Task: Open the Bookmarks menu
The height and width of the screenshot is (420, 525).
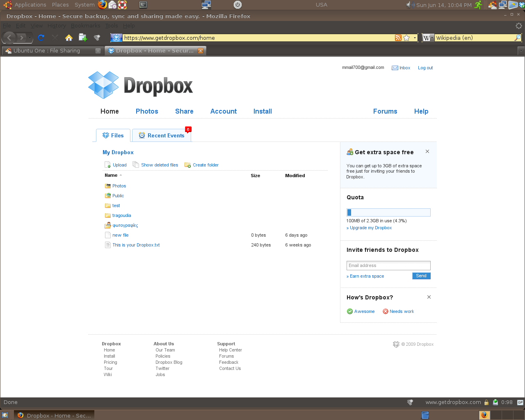Action: tap(85, 25)
